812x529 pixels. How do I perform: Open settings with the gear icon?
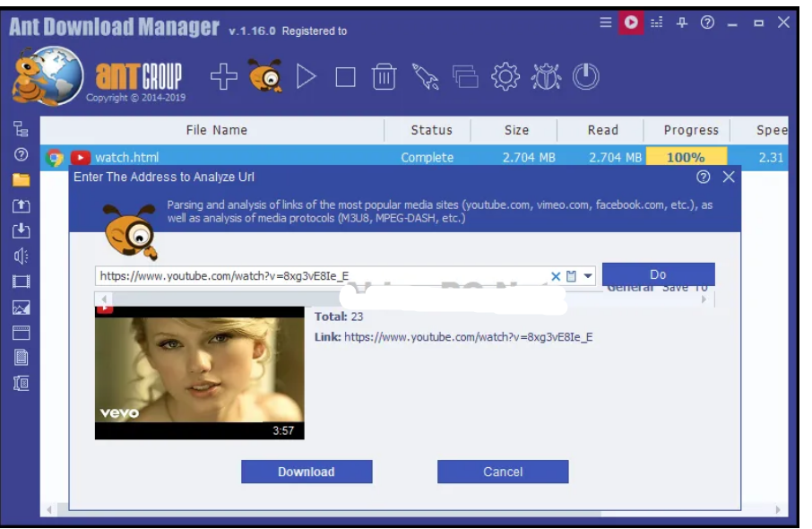tap(505, 77)
